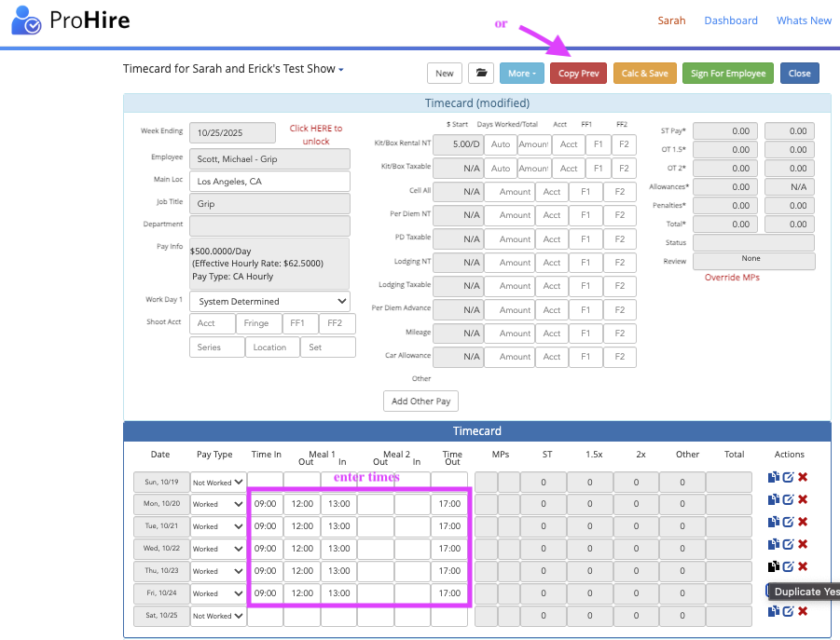Open the folder icon button

(x=481, y=74)
